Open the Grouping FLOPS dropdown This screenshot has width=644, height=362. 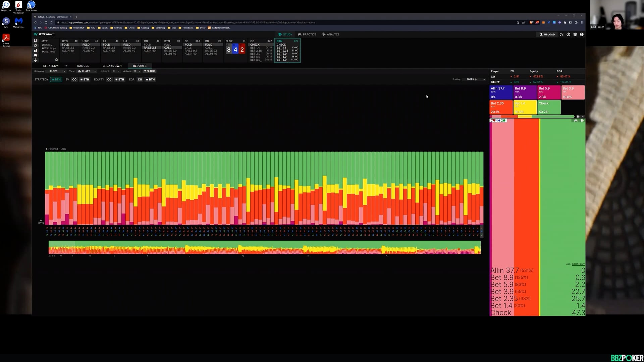point(56,71)
